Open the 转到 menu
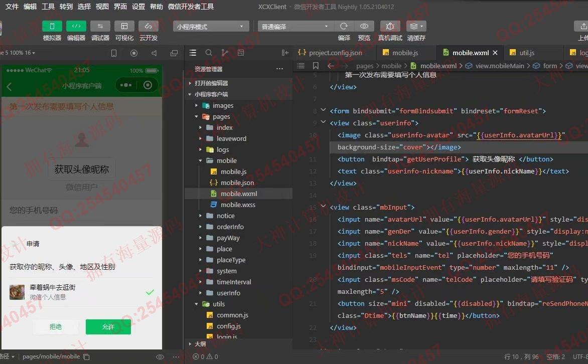Image resolution: width=588 pixels, height=364 pixels. (66, 7)
